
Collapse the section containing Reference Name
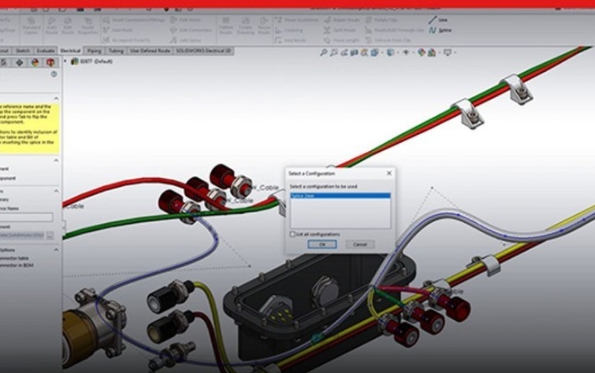[x=56, y=191]
